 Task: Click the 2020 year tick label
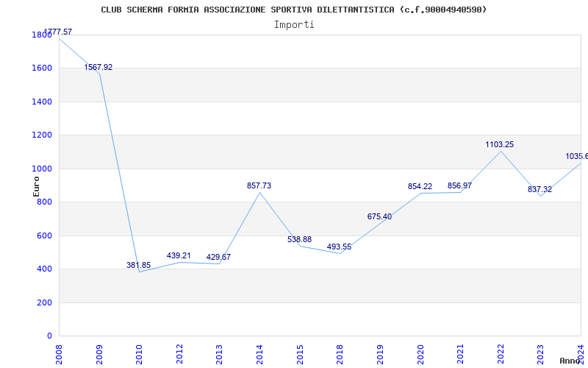point(420,355)
